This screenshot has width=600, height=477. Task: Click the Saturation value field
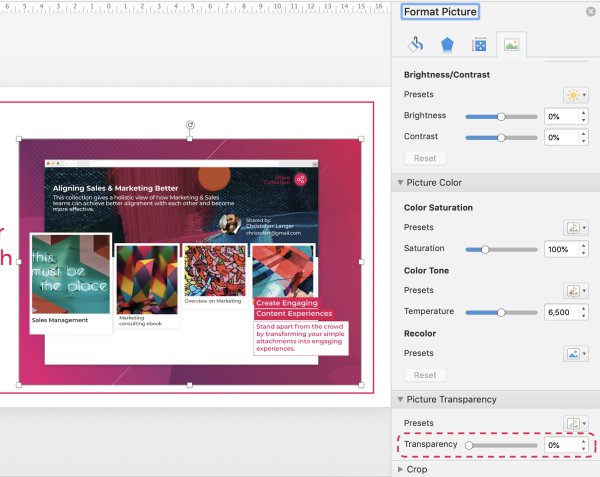(x=561, y=249)
